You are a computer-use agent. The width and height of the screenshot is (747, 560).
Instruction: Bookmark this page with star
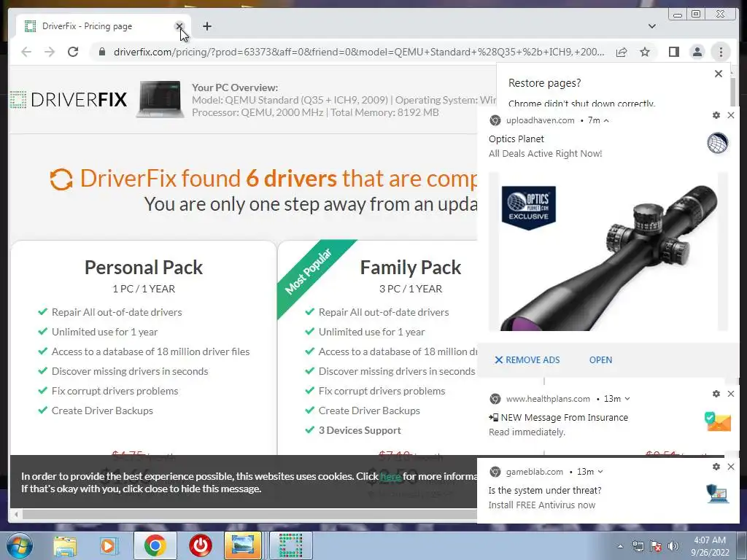coord(645,52)
